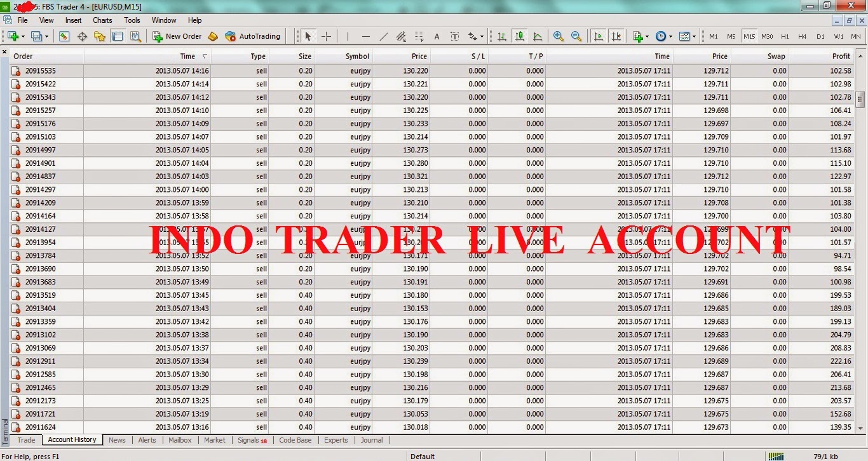Image resolution: width=868 pixels, height=461 pixels.
Task: Open the Journal tab
Action: 372,440
